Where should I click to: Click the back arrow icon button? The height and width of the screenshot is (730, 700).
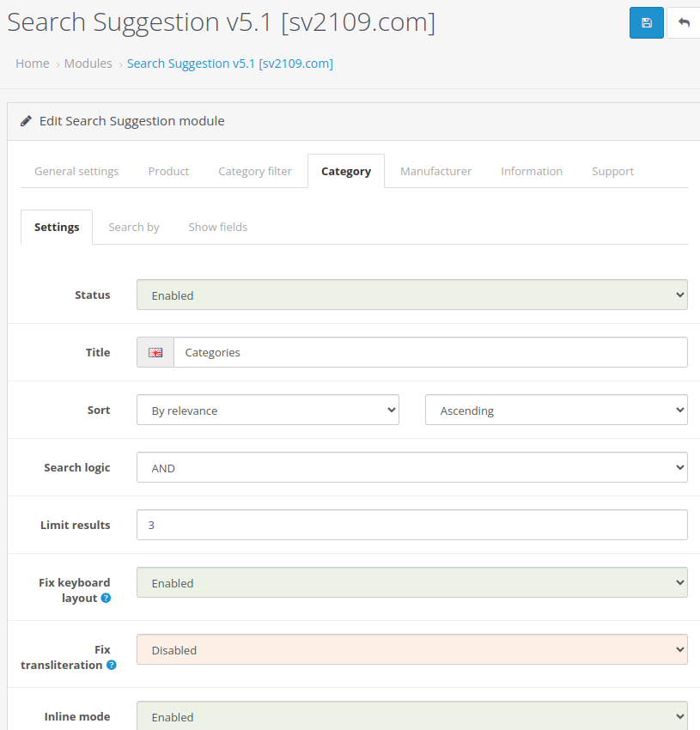[x=683, y=23]
